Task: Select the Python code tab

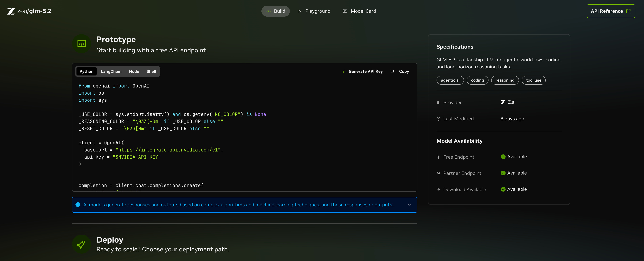Action: click(86, 71)
